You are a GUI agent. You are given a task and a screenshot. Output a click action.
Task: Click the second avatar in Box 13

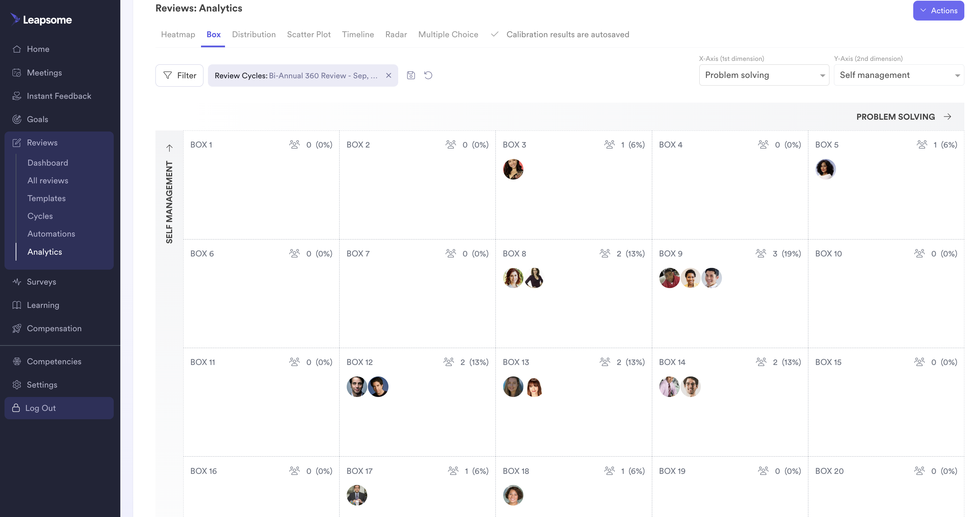534,387
